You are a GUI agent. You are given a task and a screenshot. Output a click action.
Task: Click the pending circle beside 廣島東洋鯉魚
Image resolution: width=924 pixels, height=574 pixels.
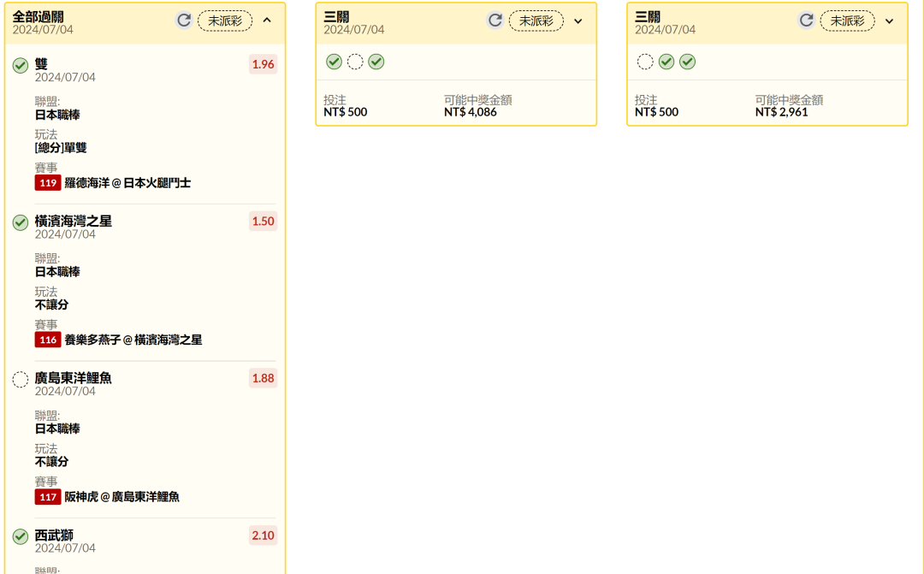[x=21, y=380]
